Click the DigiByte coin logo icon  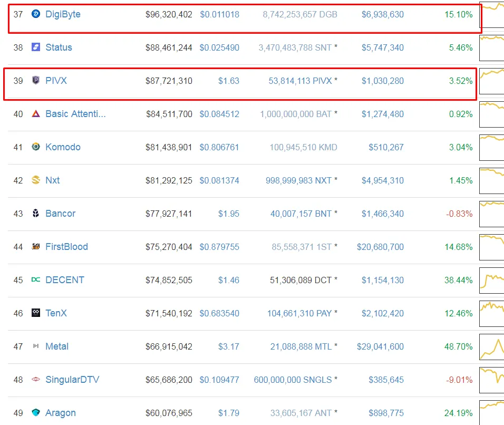pyautogui.click(x=36, y=14)
